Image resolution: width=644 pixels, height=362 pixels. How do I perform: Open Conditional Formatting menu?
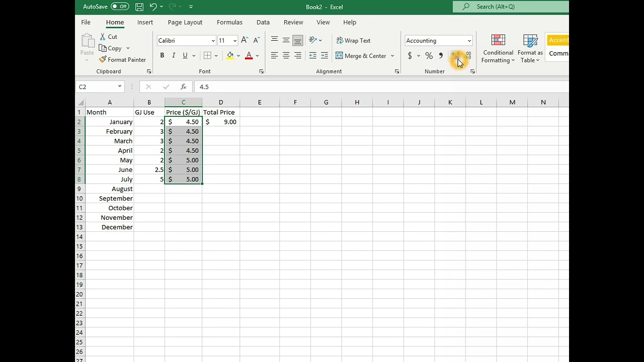point(498,49)
